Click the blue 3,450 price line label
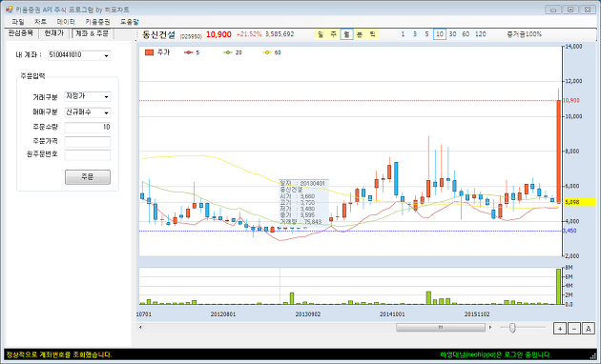The width and height of the screenshot is (601, 364). click(x=570, y=231)
